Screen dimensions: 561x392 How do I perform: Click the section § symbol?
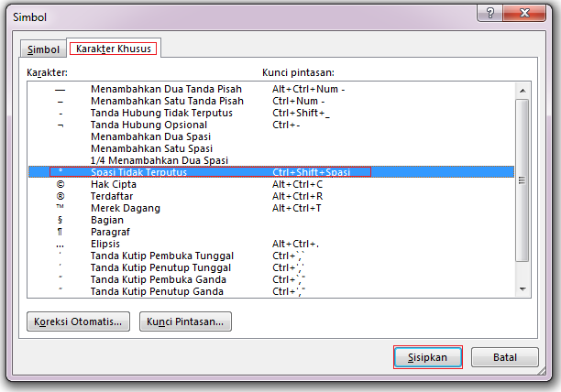(60, 220)
